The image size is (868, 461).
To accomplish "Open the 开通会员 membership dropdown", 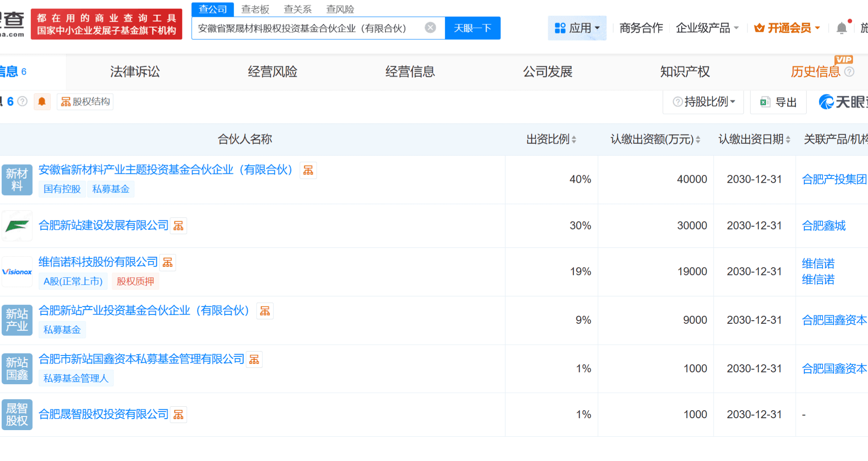I will pyautogui.click(x=787, y=27).
